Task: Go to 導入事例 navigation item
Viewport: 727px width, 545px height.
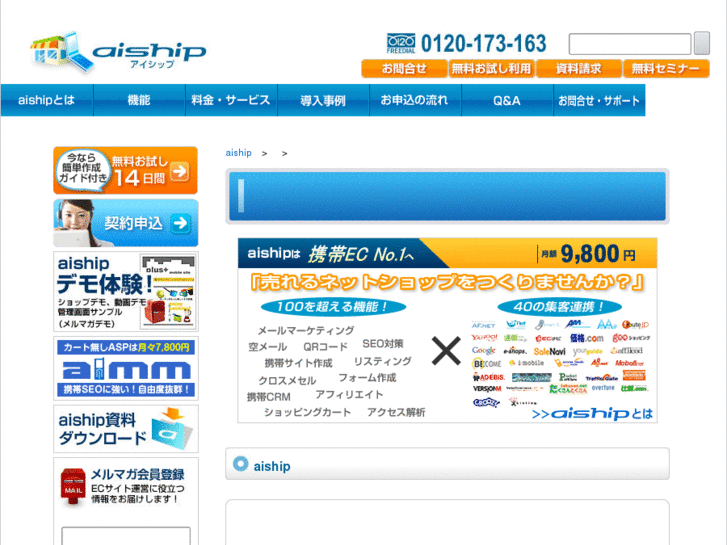Action: pos(323,100)
